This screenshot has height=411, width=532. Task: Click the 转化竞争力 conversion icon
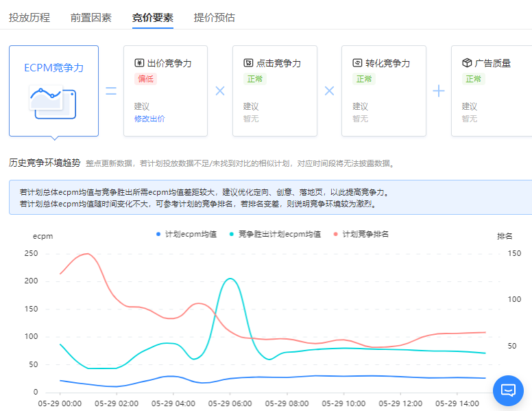[x=358, y=63]
